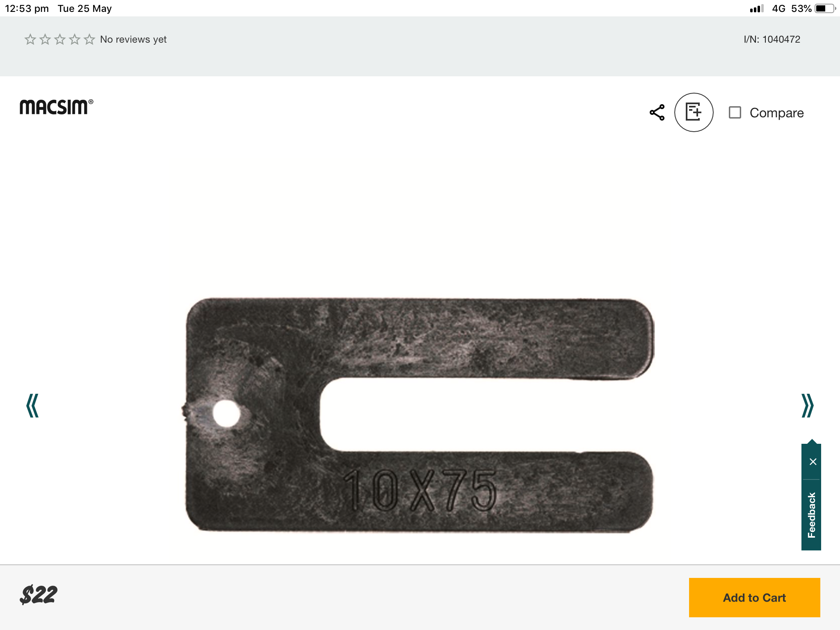Open the Macsim brand logo
The image size is (840, 630).
(x=57, y=107)
